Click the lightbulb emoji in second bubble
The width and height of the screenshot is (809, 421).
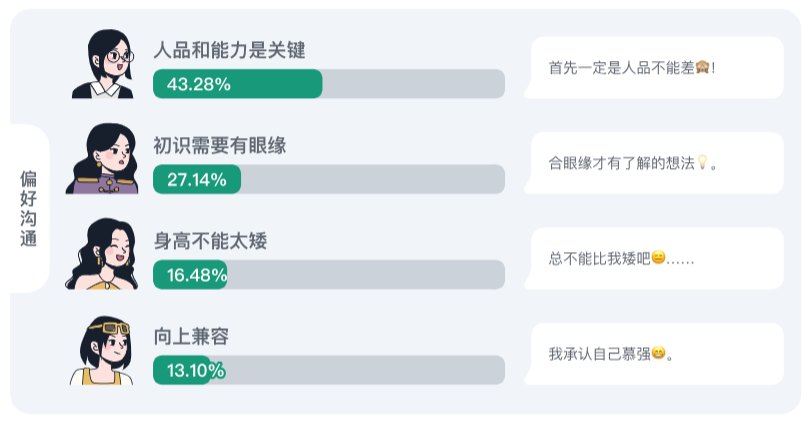702,162
